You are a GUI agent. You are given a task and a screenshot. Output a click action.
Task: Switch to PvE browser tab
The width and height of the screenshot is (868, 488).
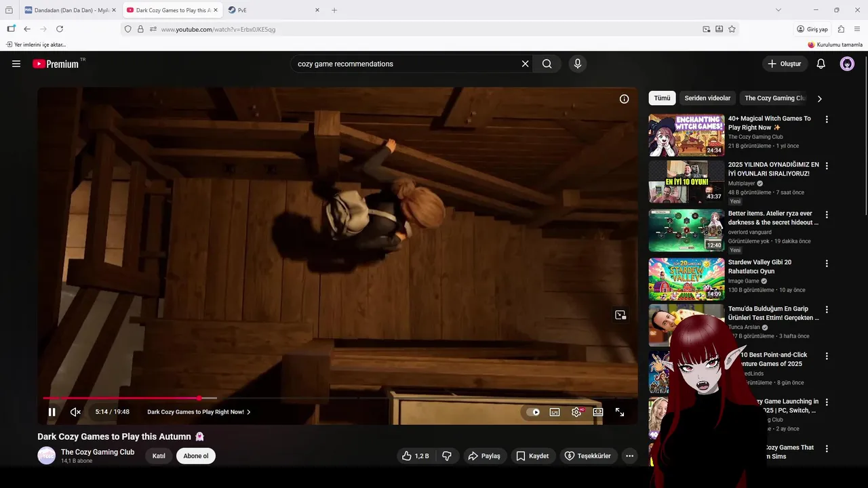click(x=274, y=10)
